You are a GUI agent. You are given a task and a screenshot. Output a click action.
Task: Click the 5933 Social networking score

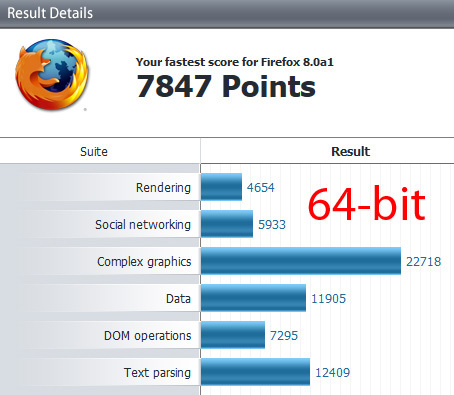[x=272, y=225]
